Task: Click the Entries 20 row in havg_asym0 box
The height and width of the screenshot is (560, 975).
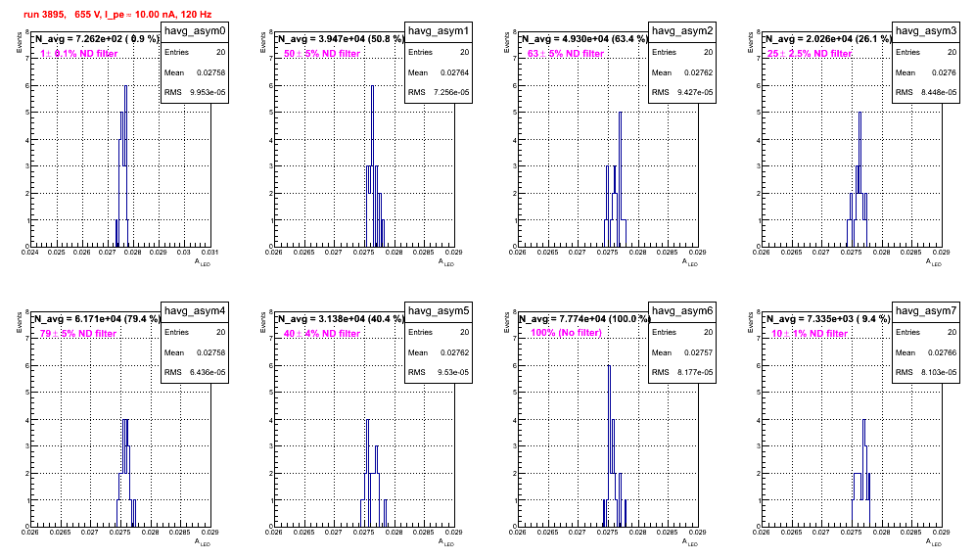Action: click(195, 52)
